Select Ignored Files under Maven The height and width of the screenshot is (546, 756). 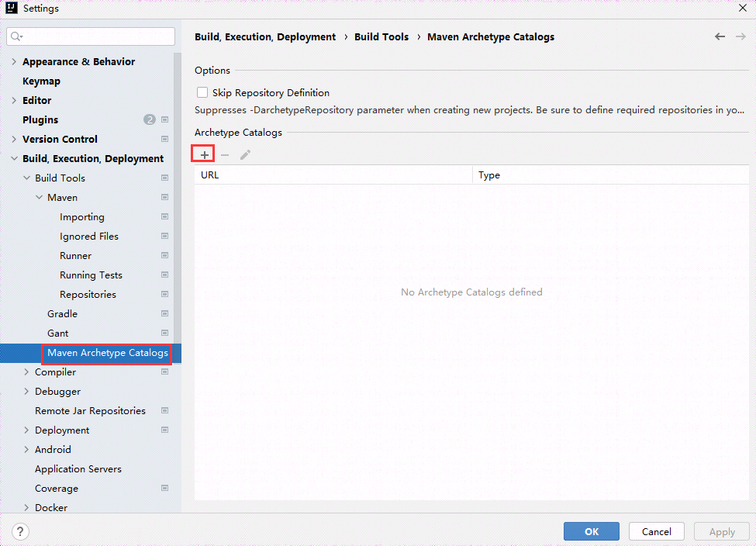point(89,237)
